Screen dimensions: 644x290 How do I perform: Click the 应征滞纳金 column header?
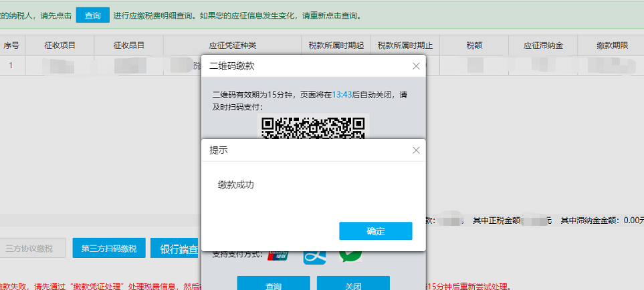click(x=543, y=45)
